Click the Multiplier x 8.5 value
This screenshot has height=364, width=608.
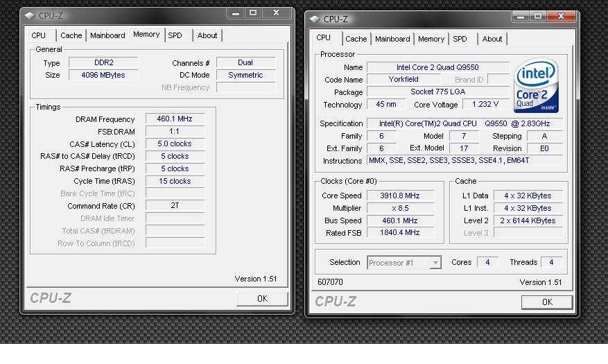(x=400, y=208)
